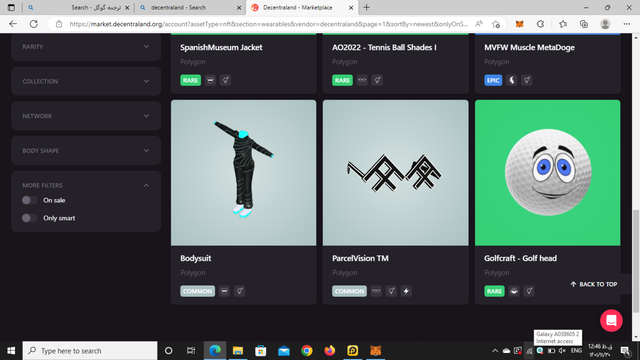Open the browser profile avatar
Viewport: 640px width, 360px height.
pos(605,24)
